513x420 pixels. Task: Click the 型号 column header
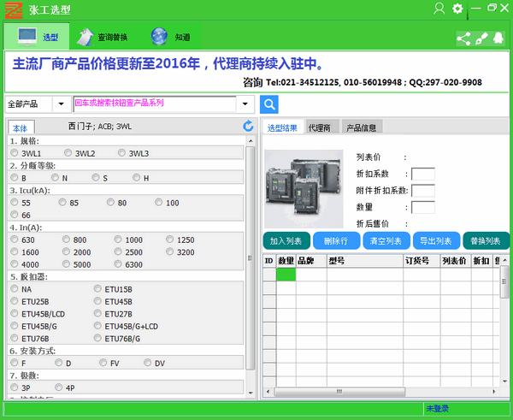[365, 261]
